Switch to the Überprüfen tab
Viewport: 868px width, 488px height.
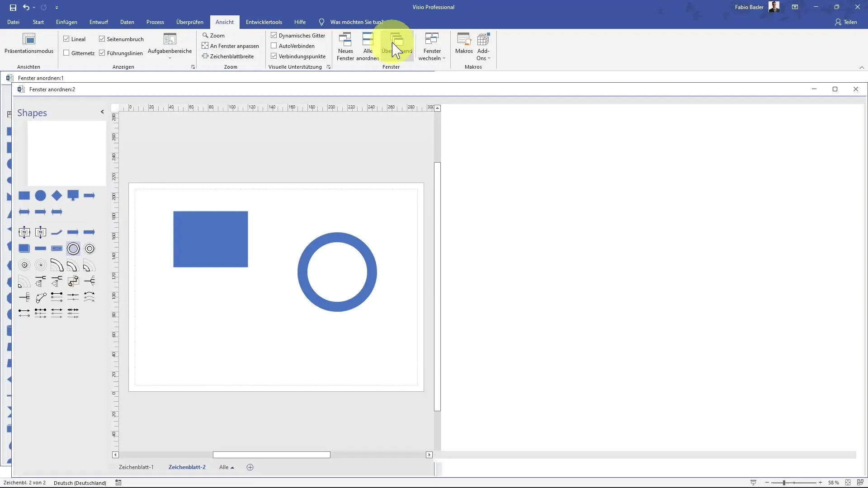190,22
